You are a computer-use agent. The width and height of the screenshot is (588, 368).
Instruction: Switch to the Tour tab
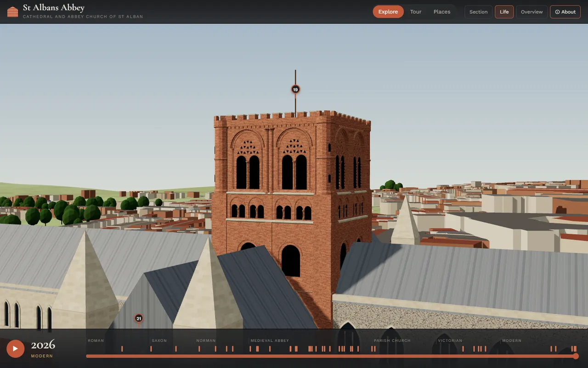416,12
